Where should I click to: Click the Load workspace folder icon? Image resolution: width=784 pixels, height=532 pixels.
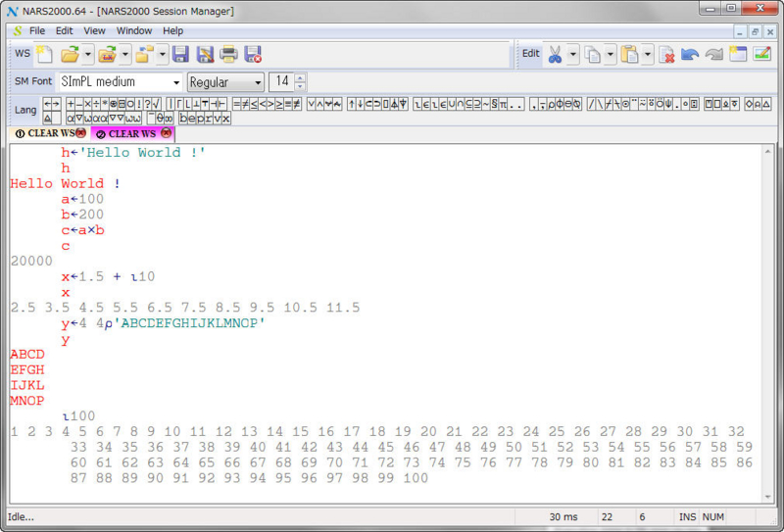click(70, 54)
